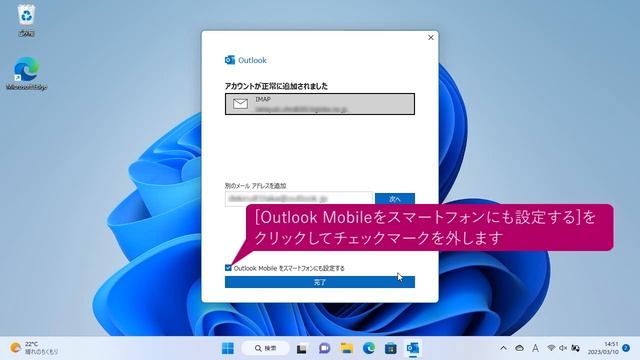Open the Windows Start menu
640x360 pixels.
point(228,348)
